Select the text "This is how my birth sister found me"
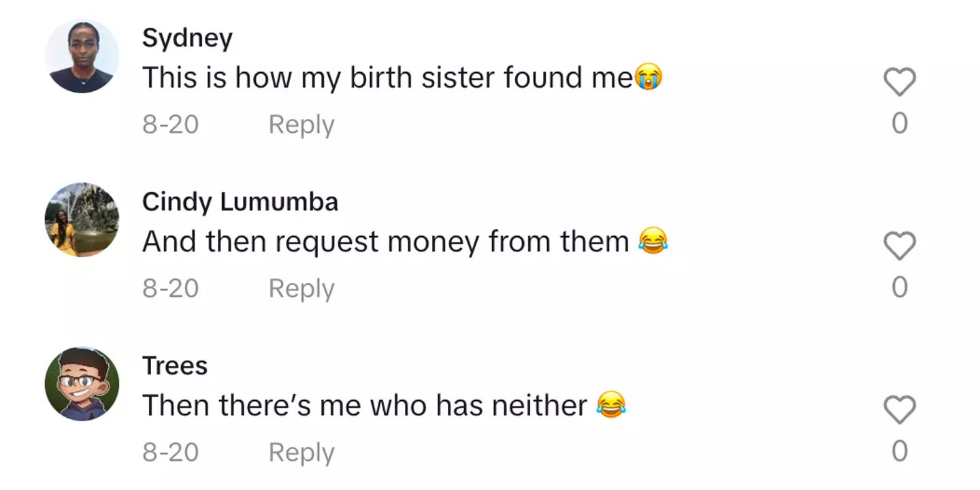The height and width of the screenshot is (490, 980). [x=388, y=78]
